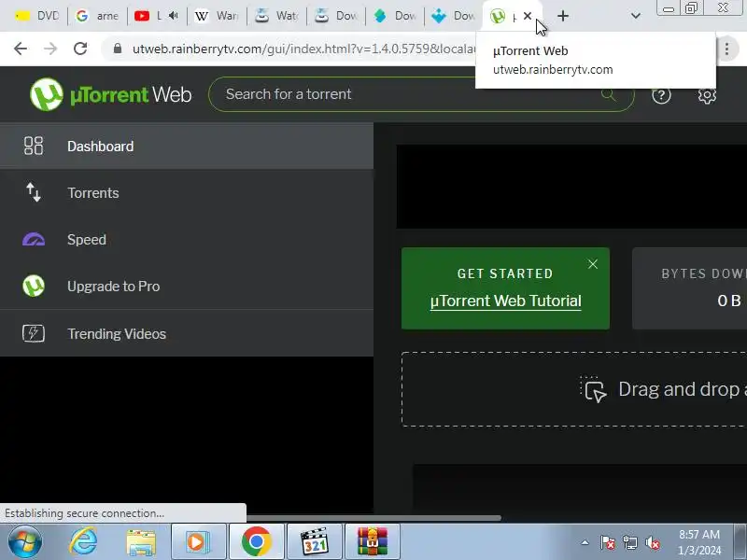Click the search magnifier icon

[609, 94]
